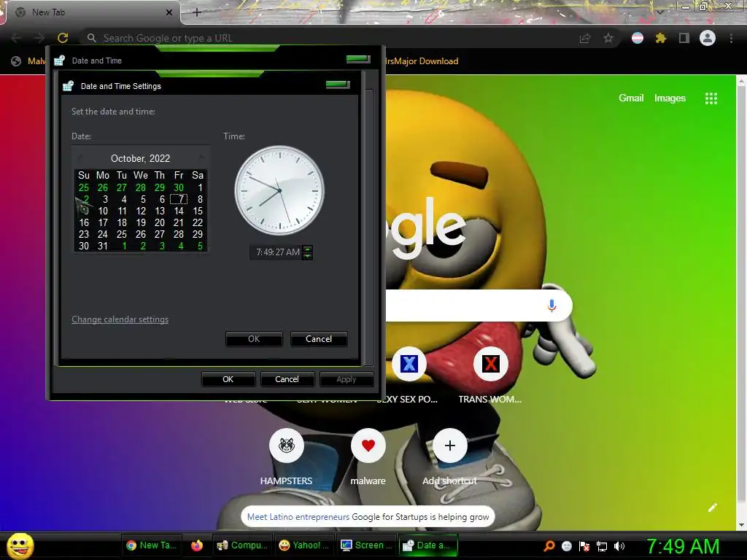Toggle the Chrome side panel icon
The height and width of the screenshot is (560, 747).
click(684, 38)
